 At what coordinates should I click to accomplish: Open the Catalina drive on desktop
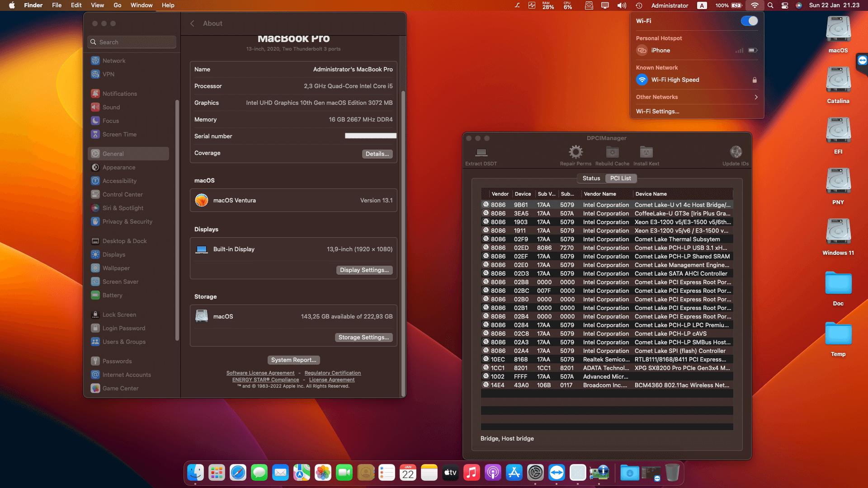click(x=838, y=85)
